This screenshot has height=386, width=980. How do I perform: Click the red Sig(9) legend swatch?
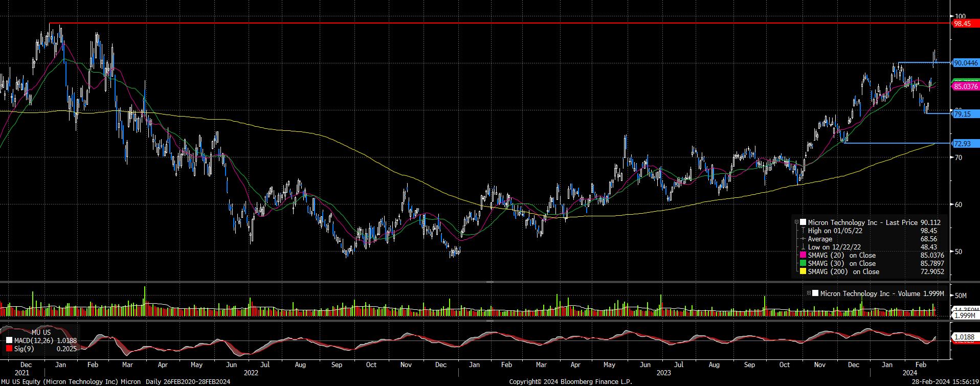pos(9,349)
